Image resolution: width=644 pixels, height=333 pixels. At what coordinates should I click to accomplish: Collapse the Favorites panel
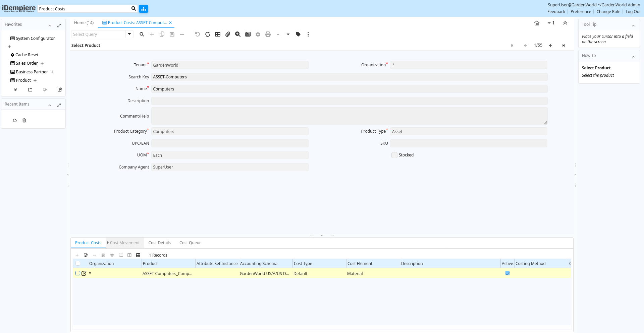tap(50, 25)
